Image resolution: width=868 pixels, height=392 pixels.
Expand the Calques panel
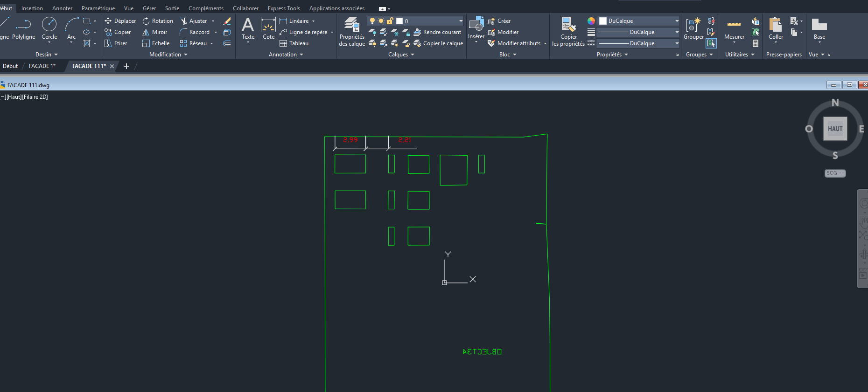pos(401,55)
